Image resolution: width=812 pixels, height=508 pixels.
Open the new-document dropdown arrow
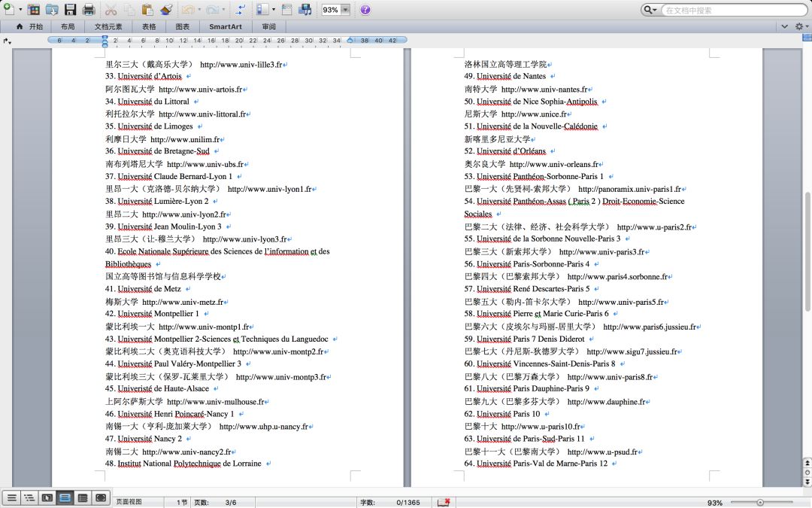tap(20, 10)
